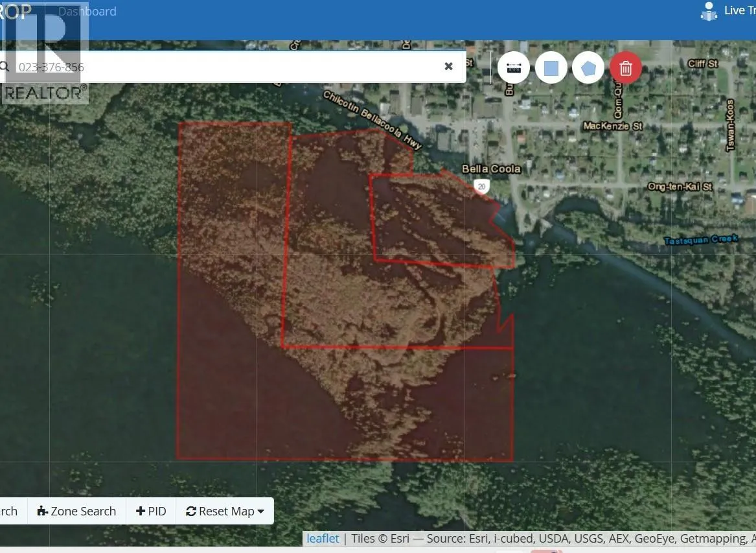Image resolution: width=756 pixels, height=553 pixels.
Task: Activate the draw rectangle tool
Action: point(551,68)
